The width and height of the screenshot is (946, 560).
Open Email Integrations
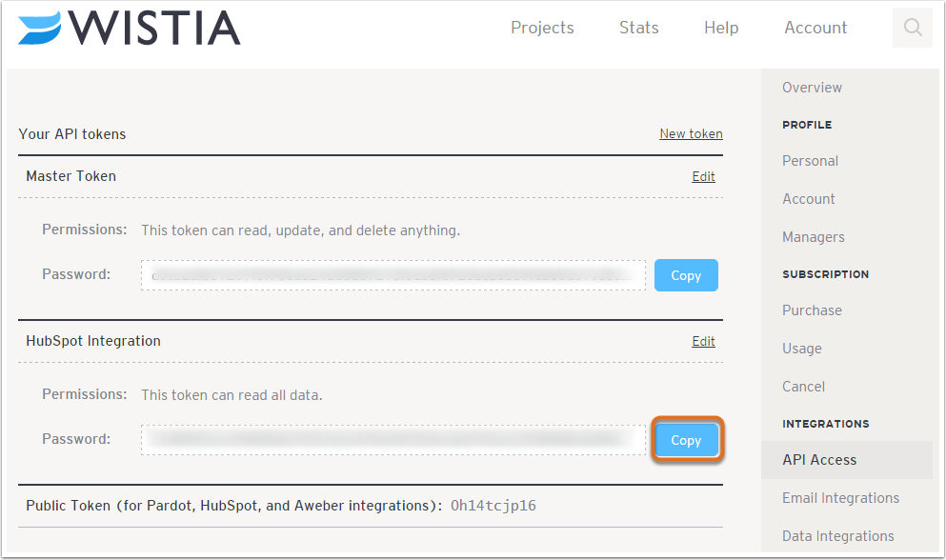(841, 498)
